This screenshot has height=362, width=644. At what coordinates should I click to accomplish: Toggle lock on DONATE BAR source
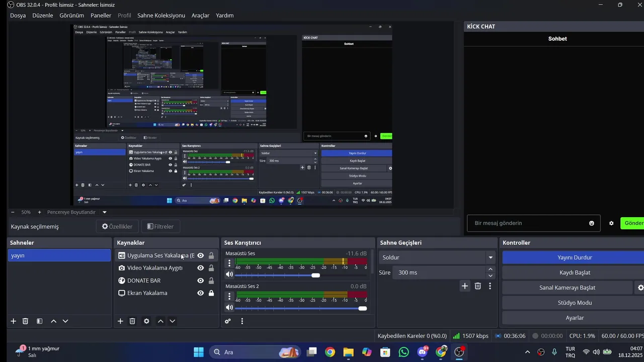(x=211, y=281)
